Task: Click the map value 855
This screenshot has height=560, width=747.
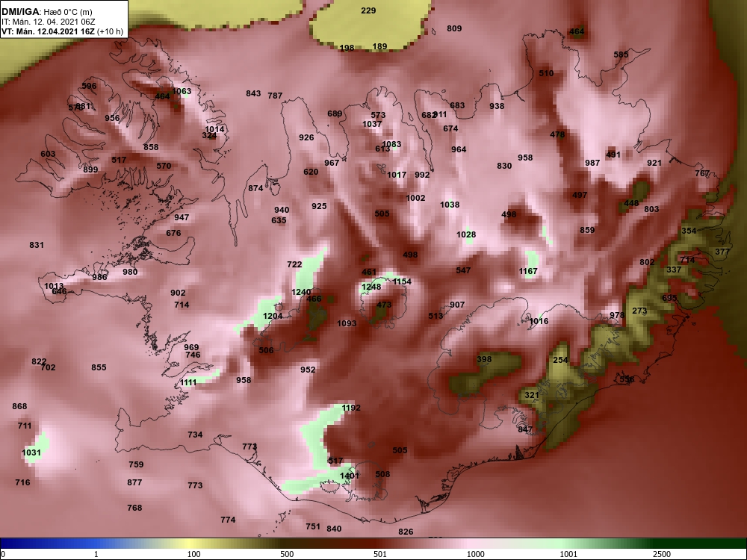Action: [x=99, y=367]
